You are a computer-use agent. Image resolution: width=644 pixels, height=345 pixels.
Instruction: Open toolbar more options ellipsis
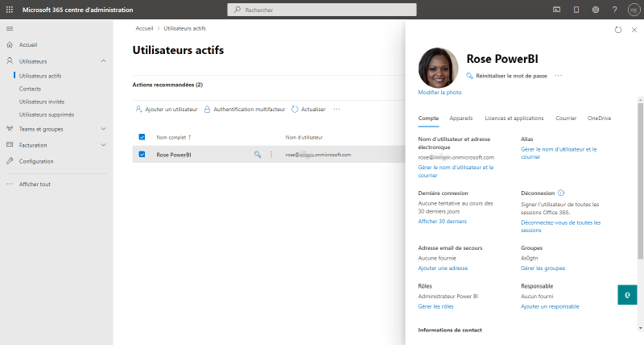(336, 110)
